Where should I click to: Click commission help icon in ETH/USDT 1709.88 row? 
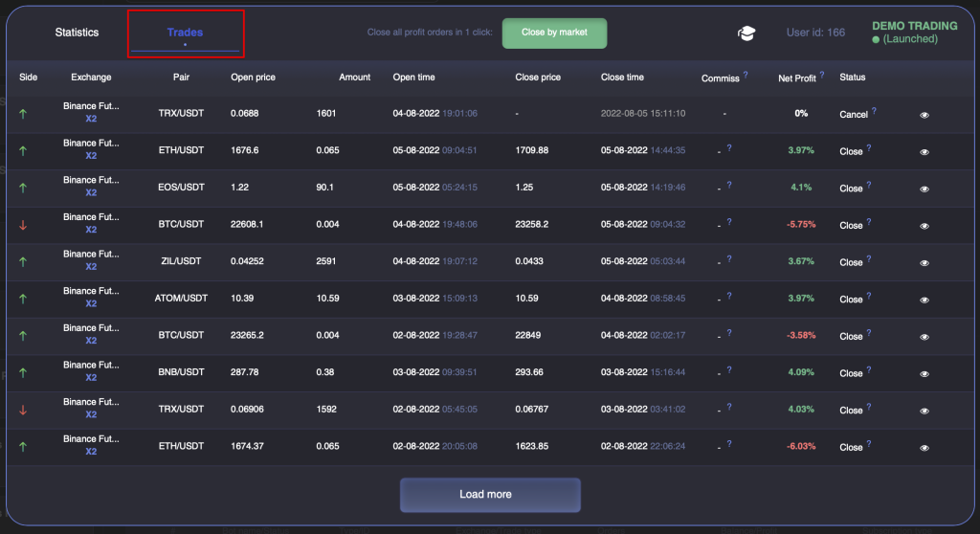pyautogui.click(x=729, y=148)
